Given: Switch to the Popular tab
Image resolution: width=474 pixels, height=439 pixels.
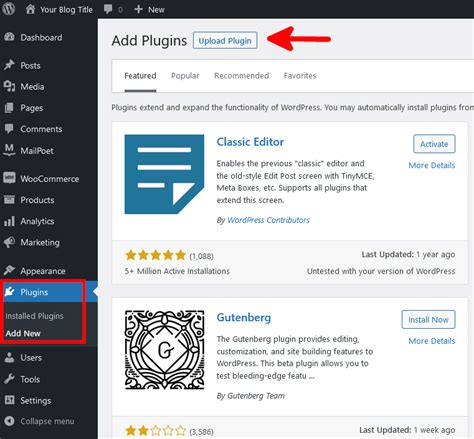Looking at the screenshot, I should click(185, 76).
